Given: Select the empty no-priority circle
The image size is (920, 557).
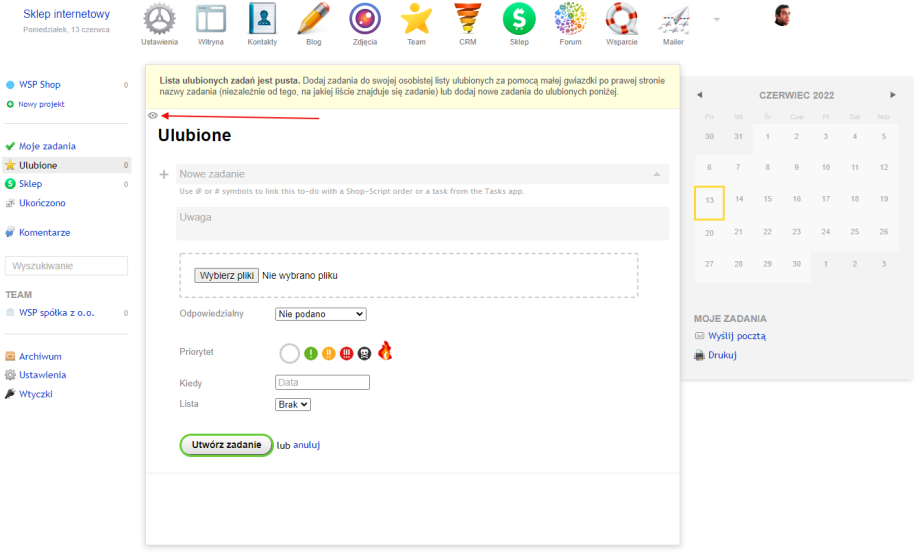Looking at the screenshot, I should (289, 353).
